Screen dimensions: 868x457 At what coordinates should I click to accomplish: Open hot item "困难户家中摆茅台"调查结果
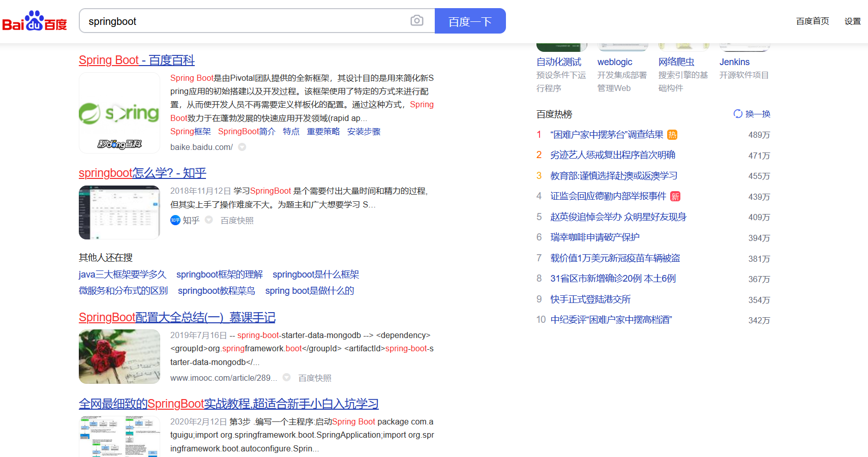click(x=607, y=135)
